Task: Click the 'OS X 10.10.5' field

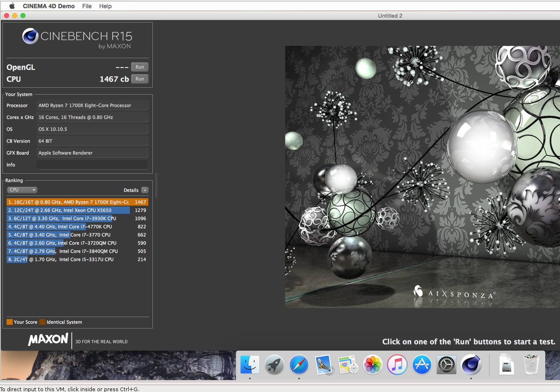Action: click(93, 129)
